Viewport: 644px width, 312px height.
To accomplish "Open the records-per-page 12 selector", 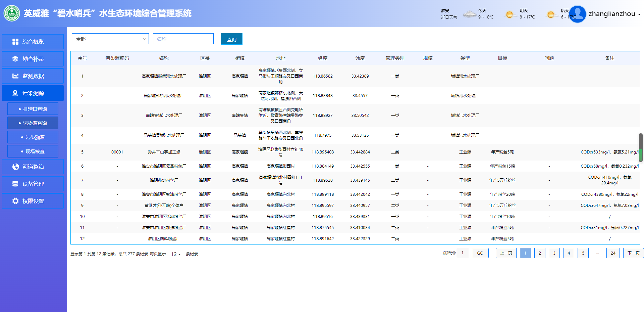I will point(176,254).
